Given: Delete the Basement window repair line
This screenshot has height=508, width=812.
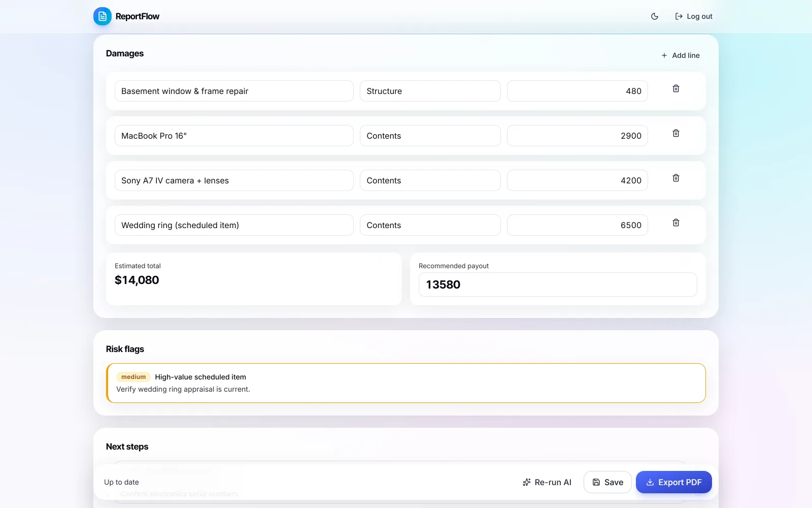Looking at the screenshot, I should 676,88.
